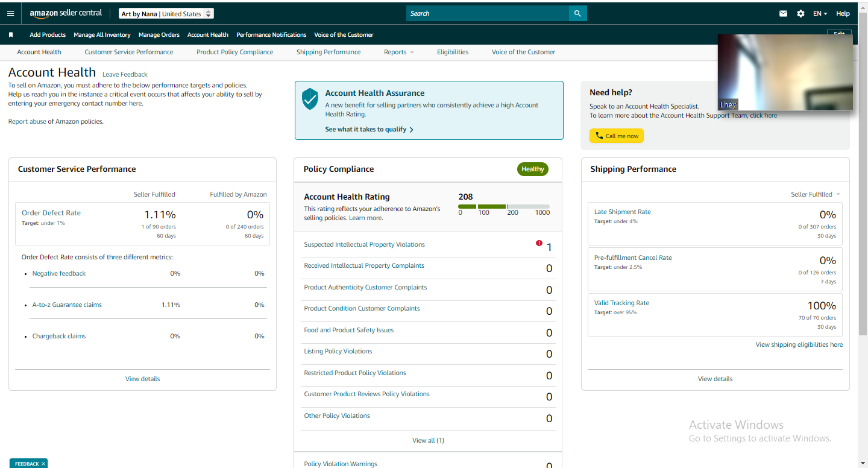This screenshot has height=468, width=868.
Task: Click the Order Defect Rate 1.11% value
Action: click(x=160, y=215)
